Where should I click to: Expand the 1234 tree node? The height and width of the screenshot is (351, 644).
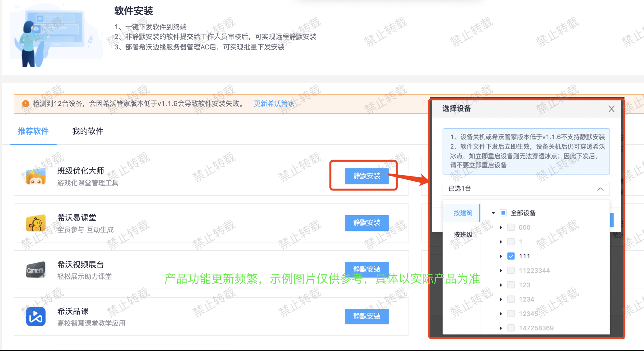501,299
